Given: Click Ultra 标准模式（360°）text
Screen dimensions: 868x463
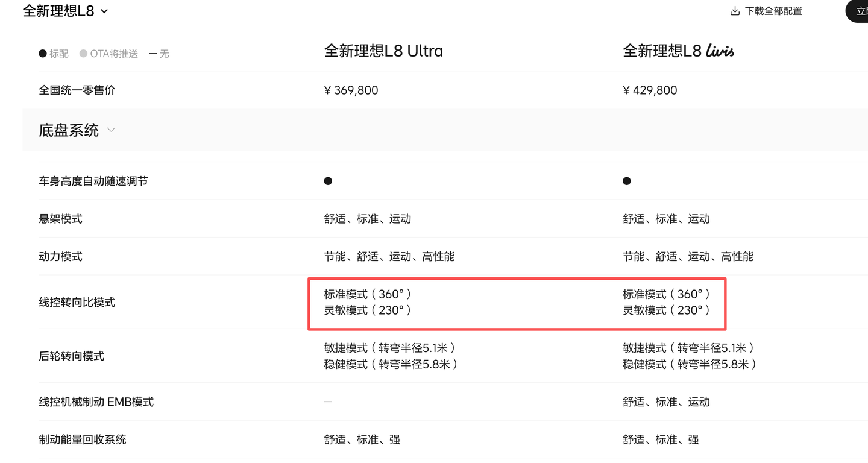Looking at the screenshot, I should [369, 294].
